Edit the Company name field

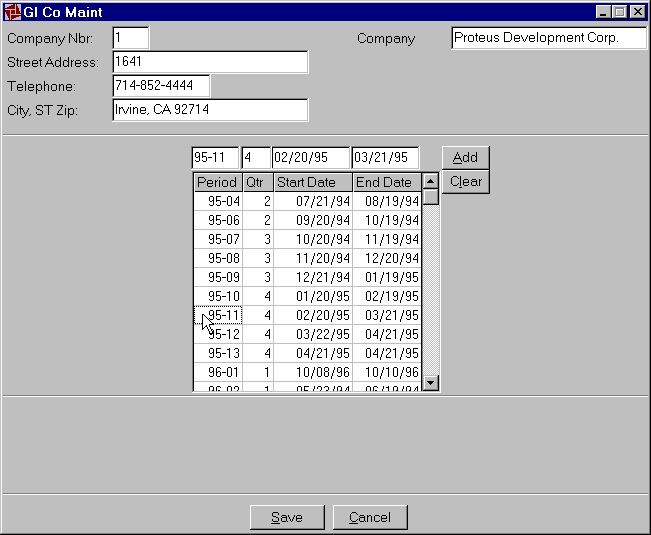pyautogui.click(x=549, y=38)
